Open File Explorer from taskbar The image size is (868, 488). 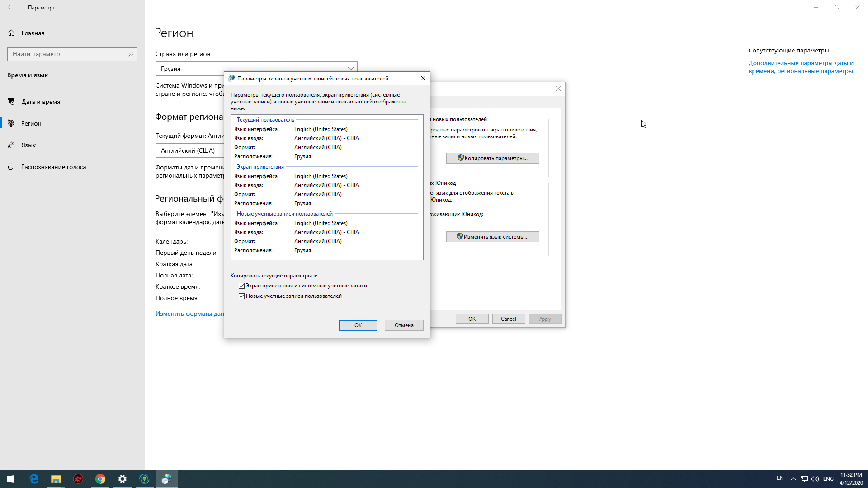(56, 479)
